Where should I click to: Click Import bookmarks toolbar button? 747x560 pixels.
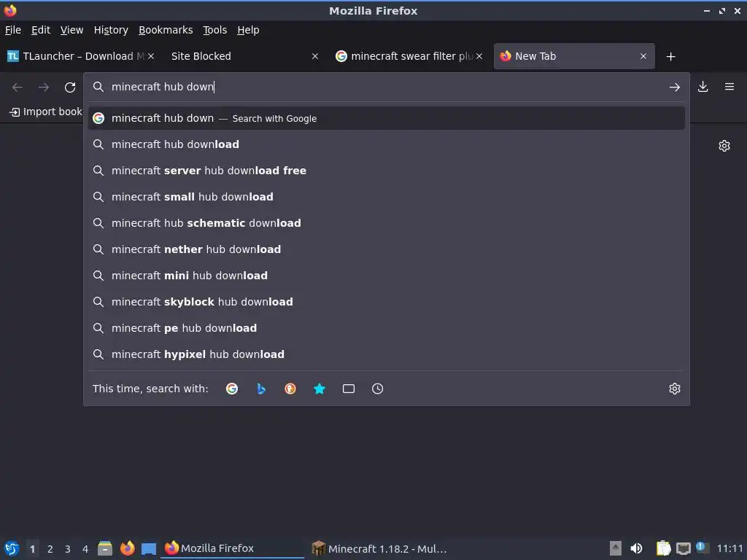click(x=46, y=112)
